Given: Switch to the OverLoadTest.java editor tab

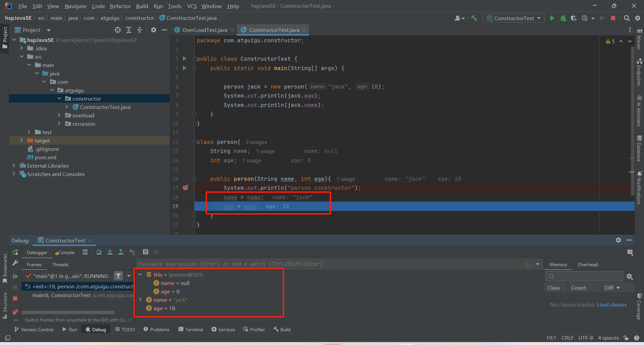Looking at the screenshot, I should [204, 30].
